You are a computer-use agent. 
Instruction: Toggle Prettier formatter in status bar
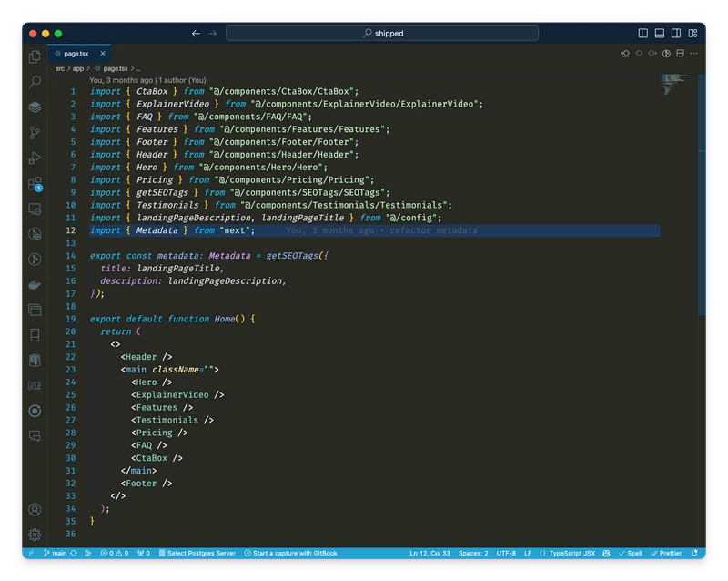[x=666, y=553]
